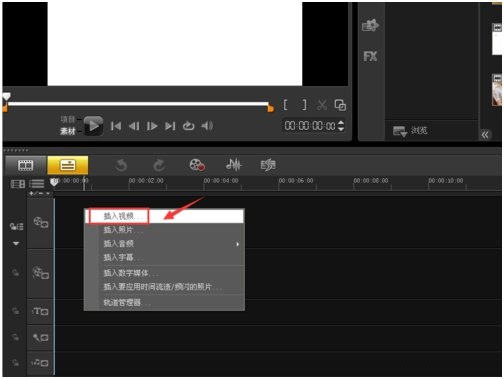This screenshot has height=379, width=504.
Task: Click the 00:00:00:00 preview timecode field
Action: pyautogui.click(x=310, y=126)
